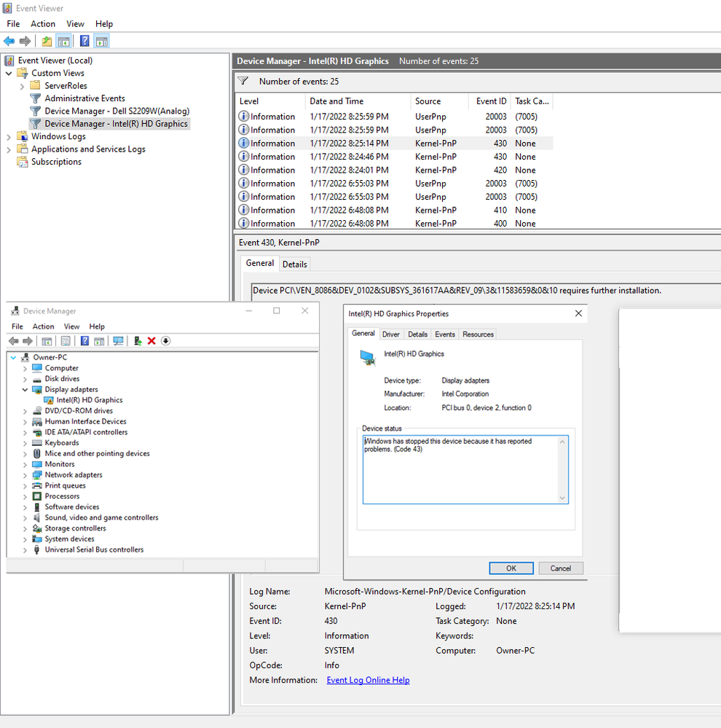Sort events by the Level column header
Screen dimensions: 721x728
pos(270,101)
